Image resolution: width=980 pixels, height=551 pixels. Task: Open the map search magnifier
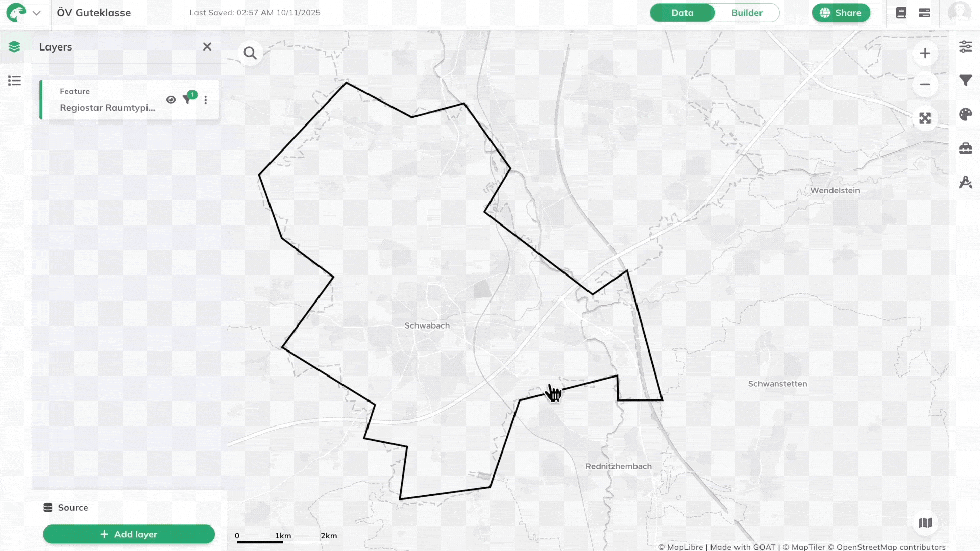pos(250,53)
